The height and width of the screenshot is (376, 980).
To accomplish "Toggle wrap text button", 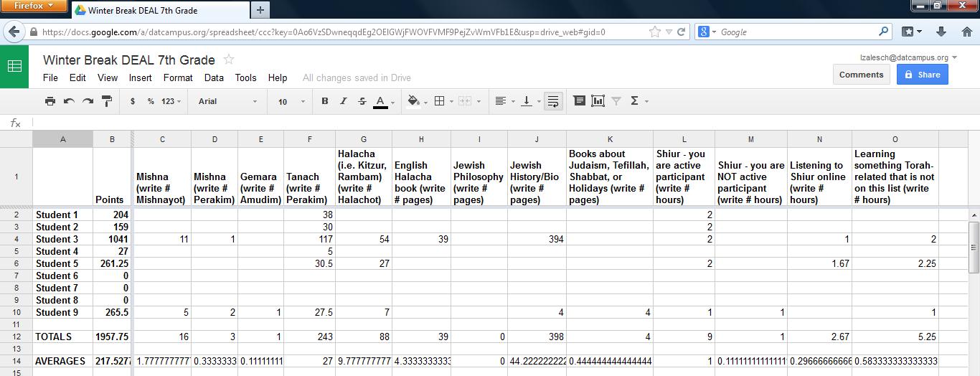I will (x=553, y=101).
